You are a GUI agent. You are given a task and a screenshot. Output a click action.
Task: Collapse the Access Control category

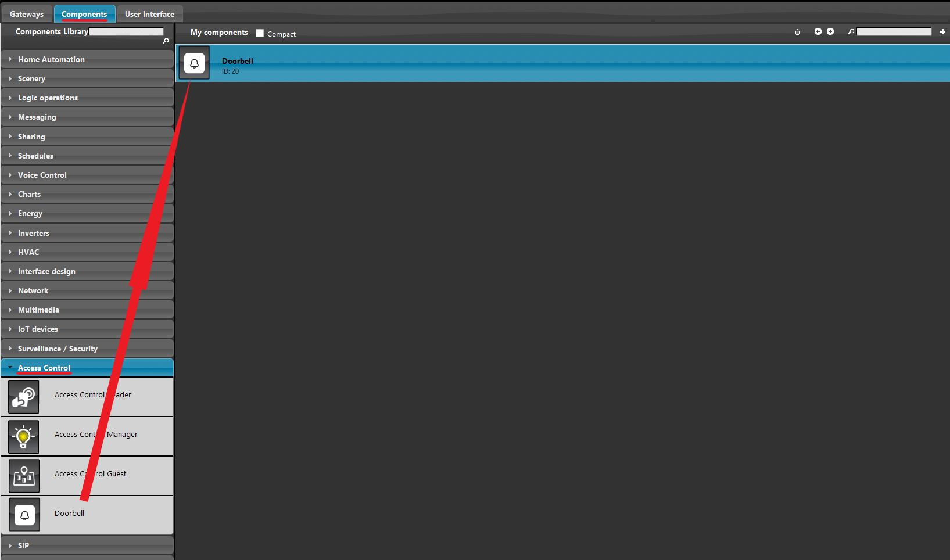(x=87, y=368)
